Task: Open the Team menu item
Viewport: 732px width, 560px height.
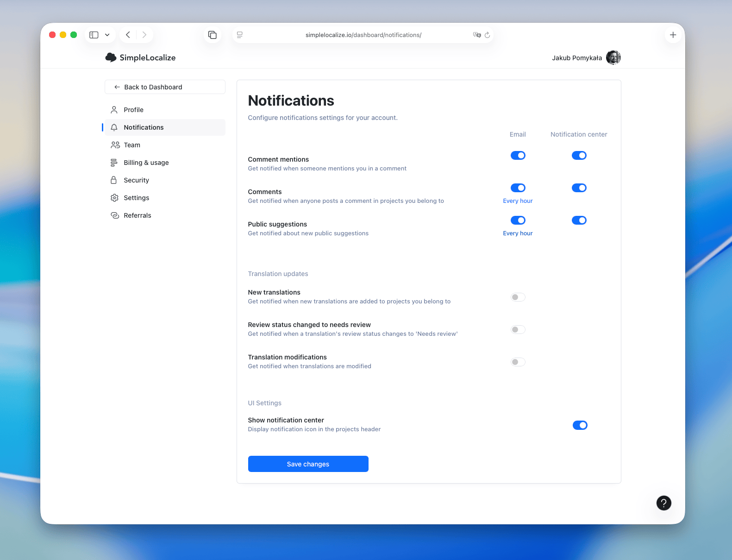Action: tap(165, 145)
